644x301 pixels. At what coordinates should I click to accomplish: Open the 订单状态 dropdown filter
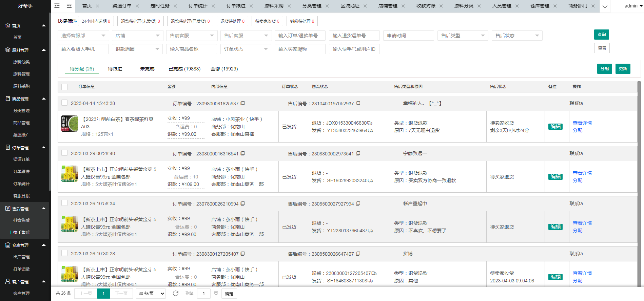pos(246,49)
